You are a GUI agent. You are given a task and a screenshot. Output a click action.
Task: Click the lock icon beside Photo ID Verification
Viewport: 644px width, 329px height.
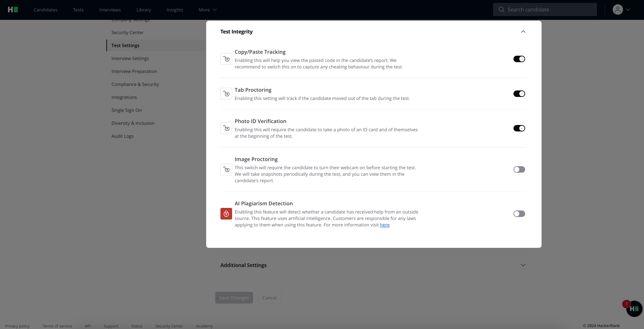coord(226,128)
